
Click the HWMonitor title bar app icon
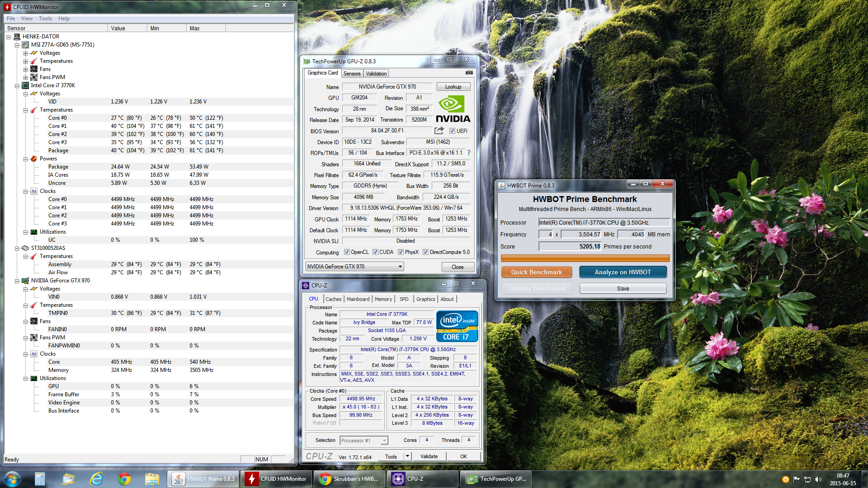(x=7, y=7)
